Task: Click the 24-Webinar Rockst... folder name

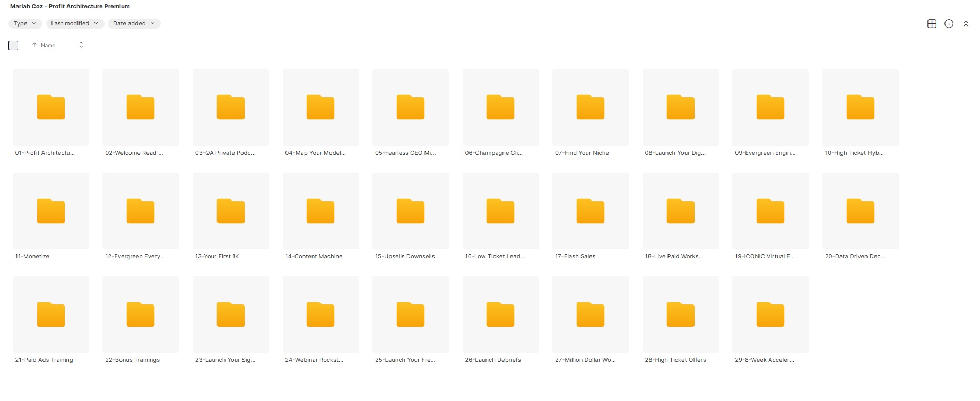Action: click(x=314, y=360)
